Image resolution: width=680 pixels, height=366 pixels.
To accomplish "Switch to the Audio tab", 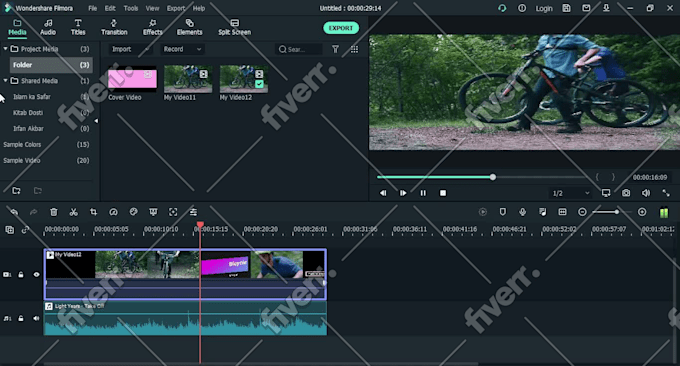I will click(x=48, y=27).
